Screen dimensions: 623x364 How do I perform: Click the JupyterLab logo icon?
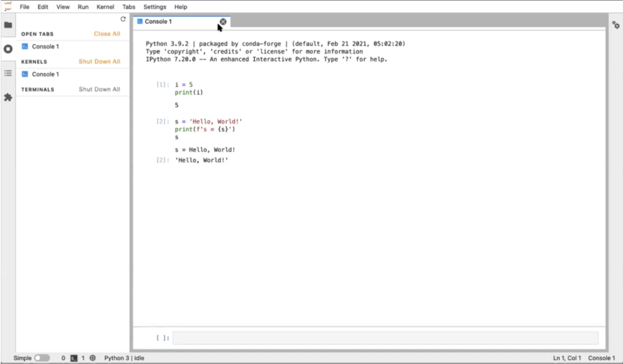7,7
